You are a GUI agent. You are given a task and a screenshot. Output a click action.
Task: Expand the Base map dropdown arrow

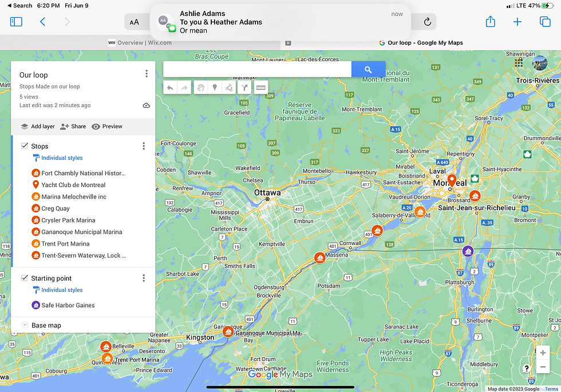(25, 325)
